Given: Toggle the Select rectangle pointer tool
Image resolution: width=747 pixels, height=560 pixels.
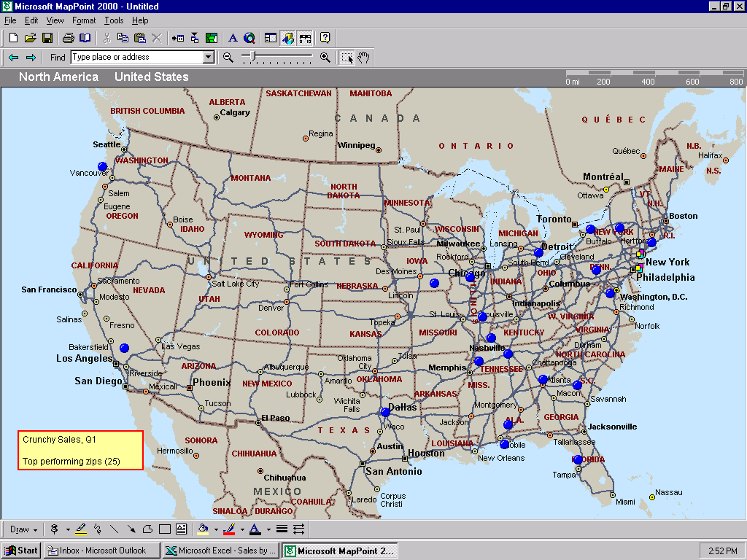Looking at the screenshot, I should pos(347,58).
